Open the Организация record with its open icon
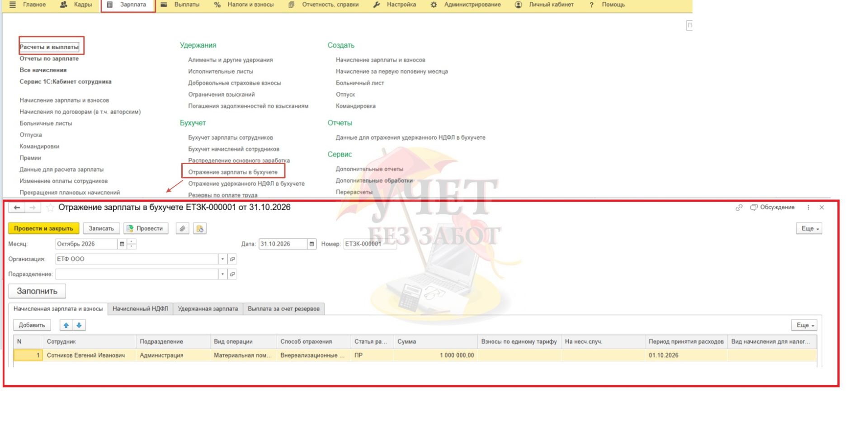The height and width of the screenshot is (444, 868). (x=232, y=259)
